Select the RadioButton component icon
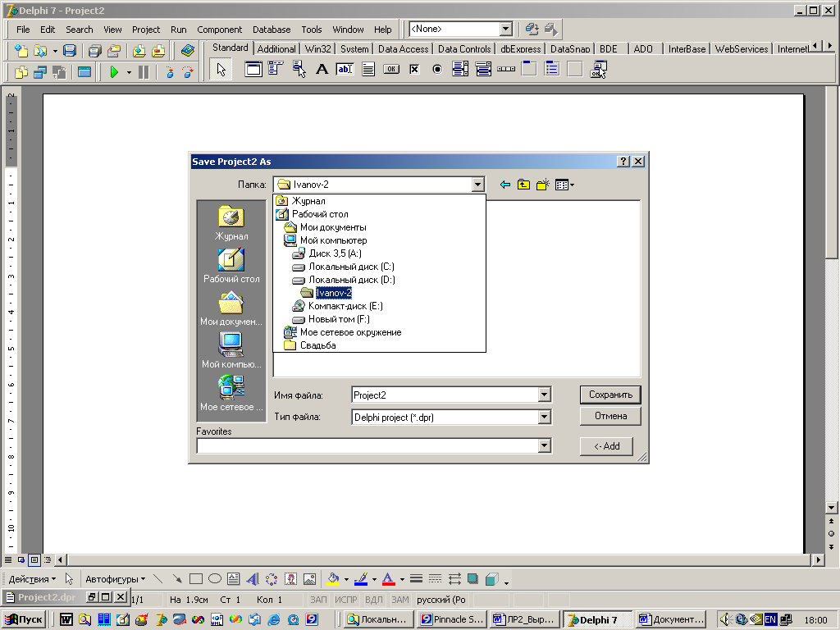840x630 pixels. click(x=437, y=69)
